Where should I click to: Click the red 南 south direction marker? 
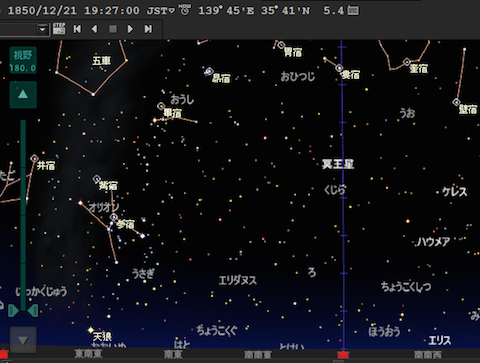click(x=343, y=355)
